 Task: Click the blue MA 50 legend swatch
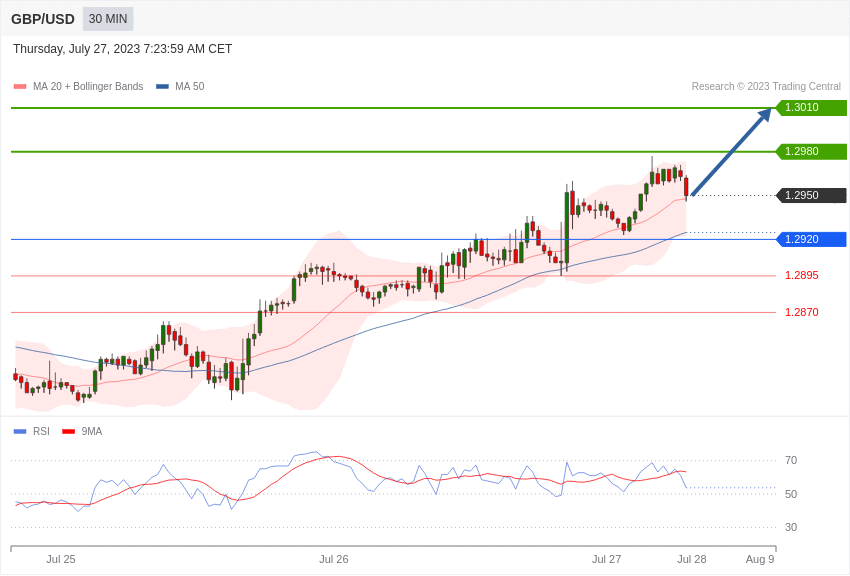tap(162, 87)
